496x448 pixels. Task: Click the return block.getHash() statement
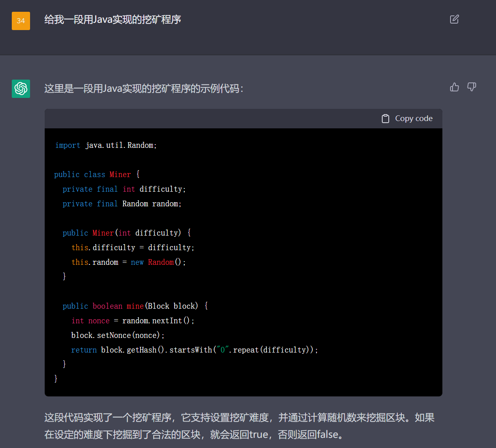[x=195, y=350]
